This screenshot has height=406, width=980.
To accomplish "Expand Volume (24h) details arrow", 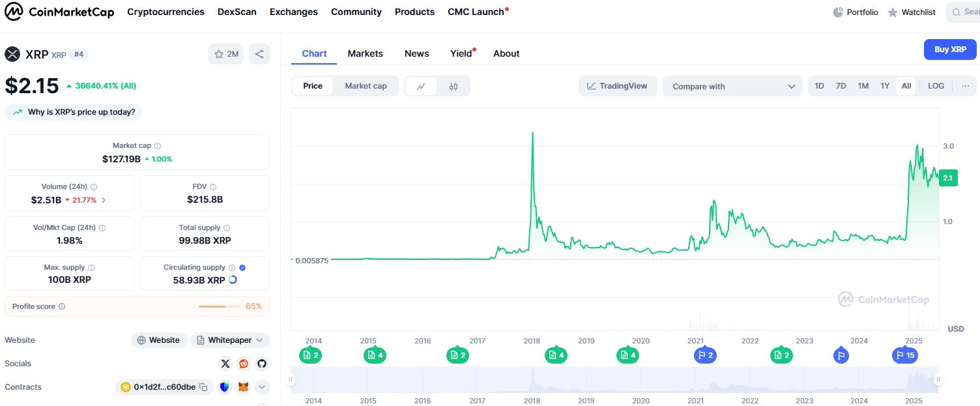I will (104, 200).
